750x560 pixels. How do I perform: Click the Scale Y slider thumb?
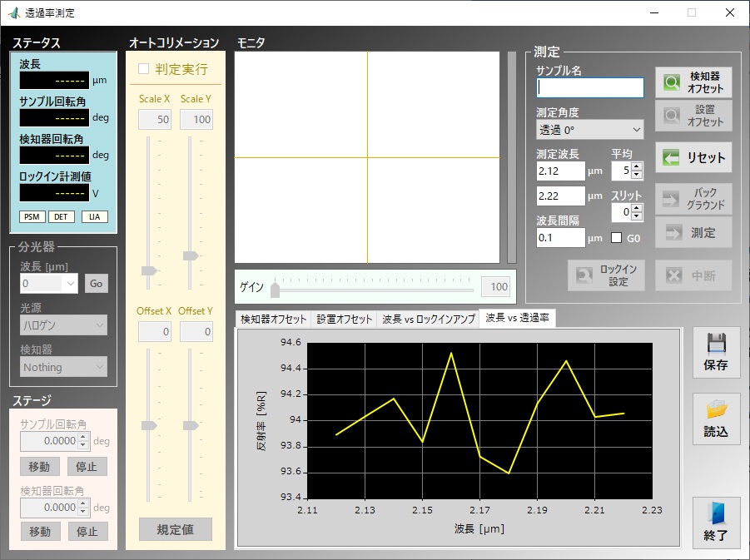[191, 255]
